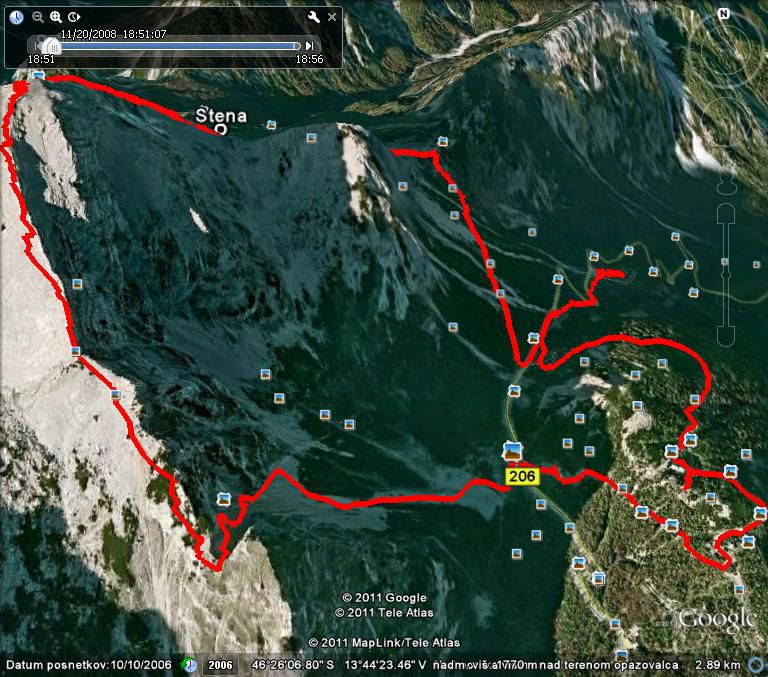Screen dimensions: 768x677
Task: Open the large photo icon above the 206 shield
Action: coord(512,451)
